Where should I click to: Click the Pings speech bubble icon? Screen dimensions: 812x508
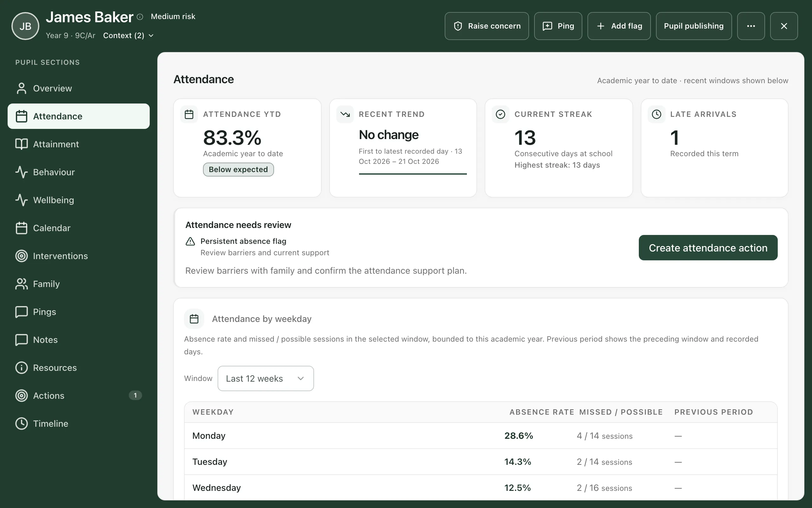click(22, 312)
